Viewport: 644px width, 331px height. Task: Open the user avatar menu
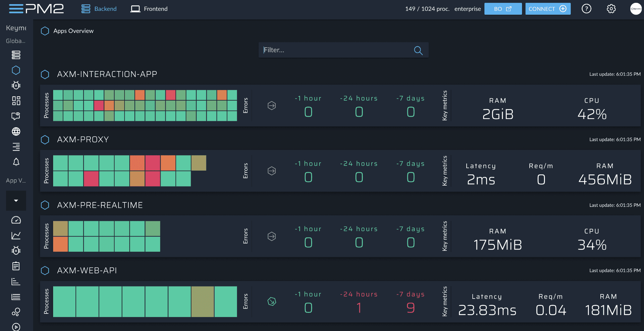click(636, 9)
